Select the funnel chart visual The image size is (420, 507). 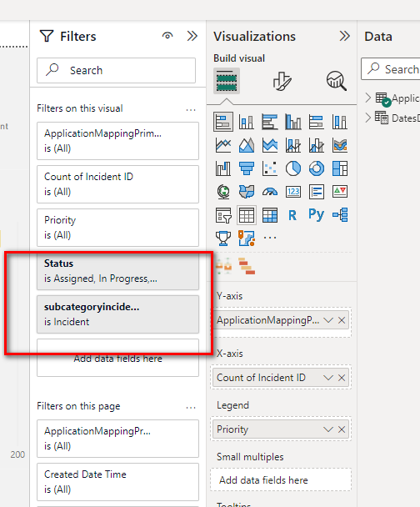247,168
